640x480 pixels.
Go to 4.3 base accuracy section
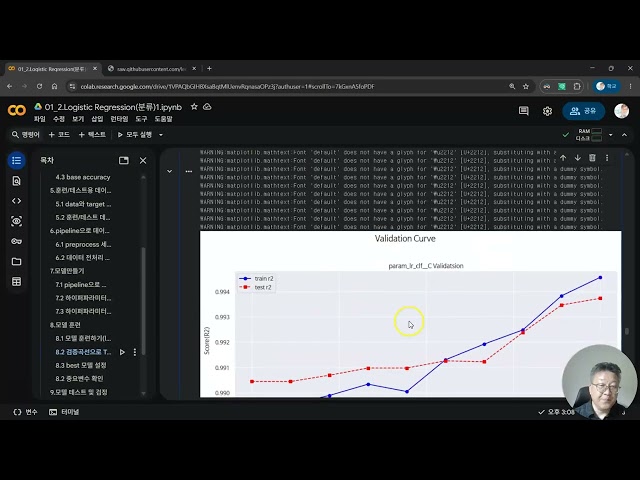click(83, 177)
